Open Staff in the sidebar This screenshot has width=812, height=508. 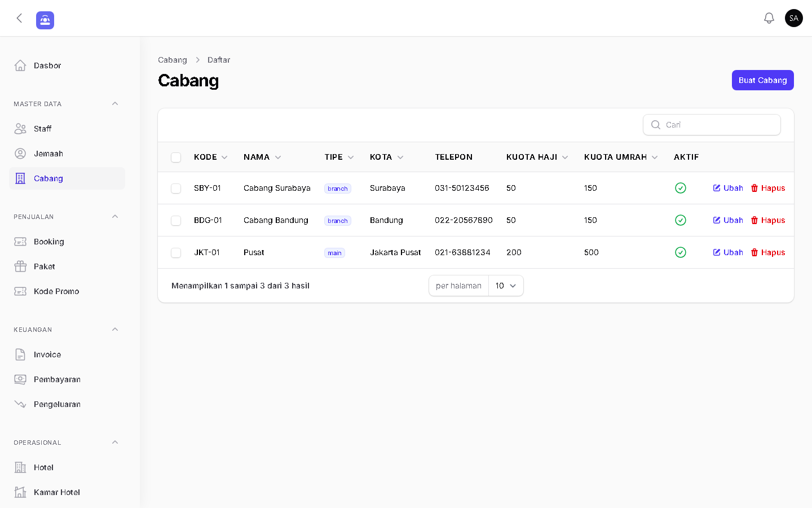(67, 129)
